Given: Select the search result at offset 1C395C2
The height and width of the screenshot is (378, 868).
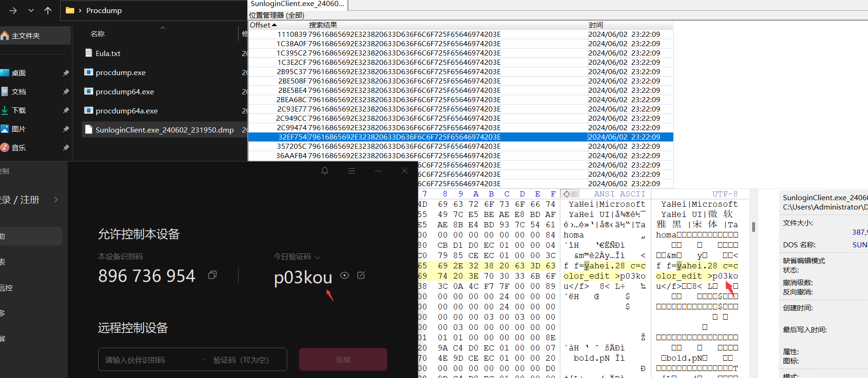Looking at the screenshot, I should coord(460,53).
